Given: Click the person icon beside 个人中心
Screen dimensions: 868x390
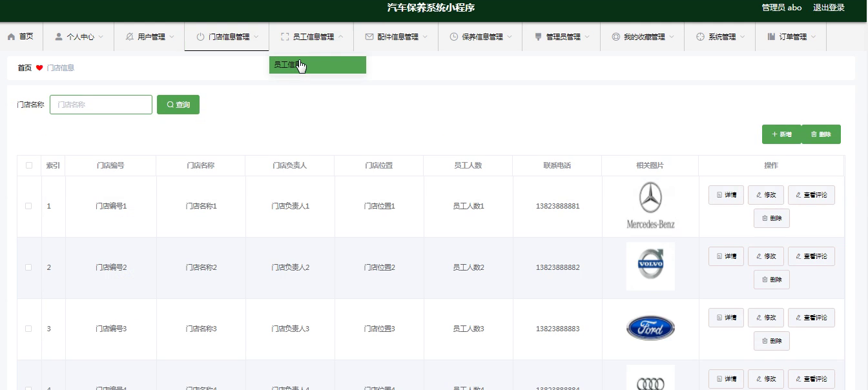Looking at the screenshot, I should point(59,37).
